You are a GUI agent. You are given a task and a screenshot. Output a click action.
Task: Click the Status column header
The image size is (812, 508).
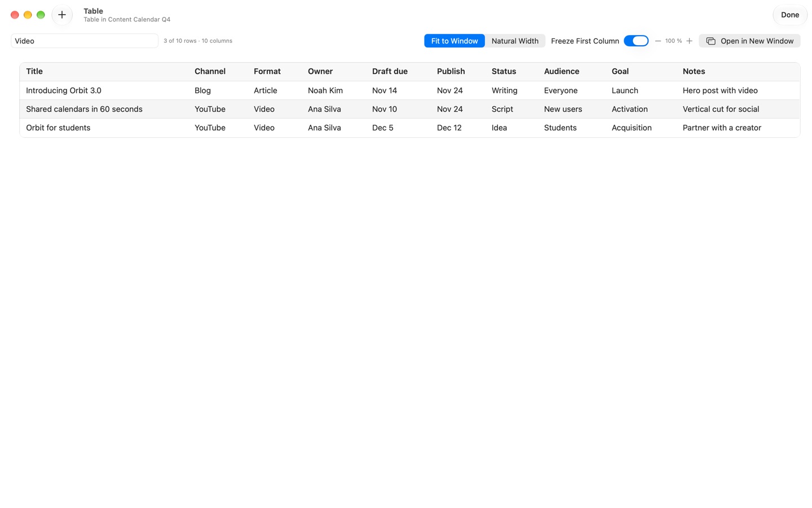pos(504,71)
